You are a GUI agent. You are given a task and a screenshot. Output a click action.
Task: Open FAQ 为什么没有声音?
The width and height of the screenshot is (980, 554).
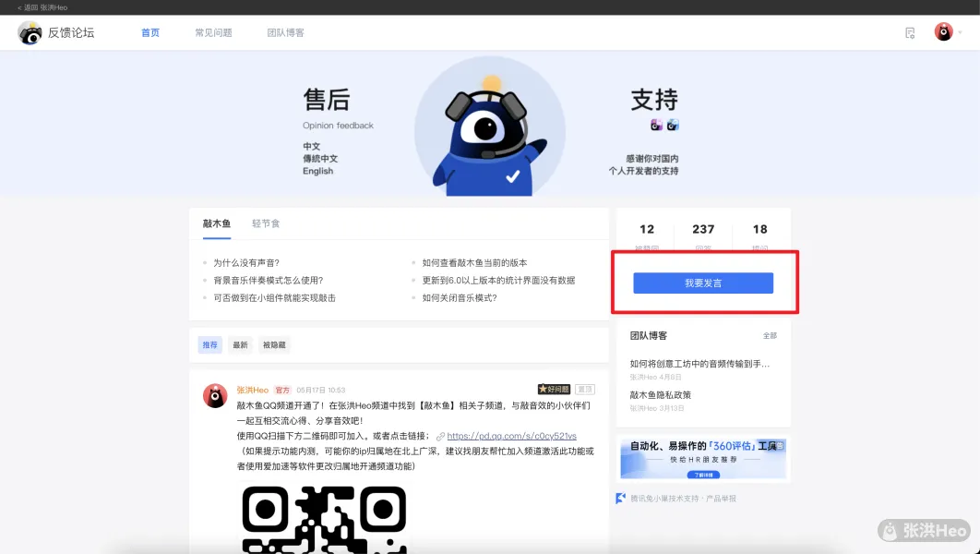[x=246, y=262]
